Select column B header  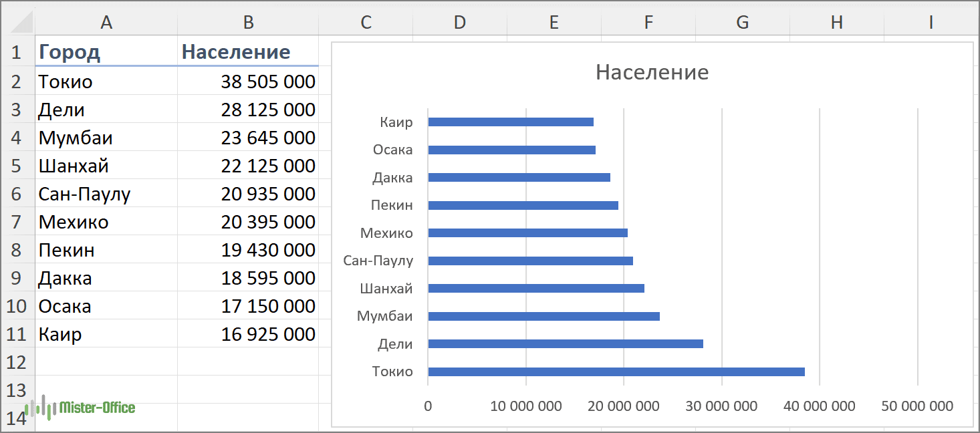click(x=248, y=22)
